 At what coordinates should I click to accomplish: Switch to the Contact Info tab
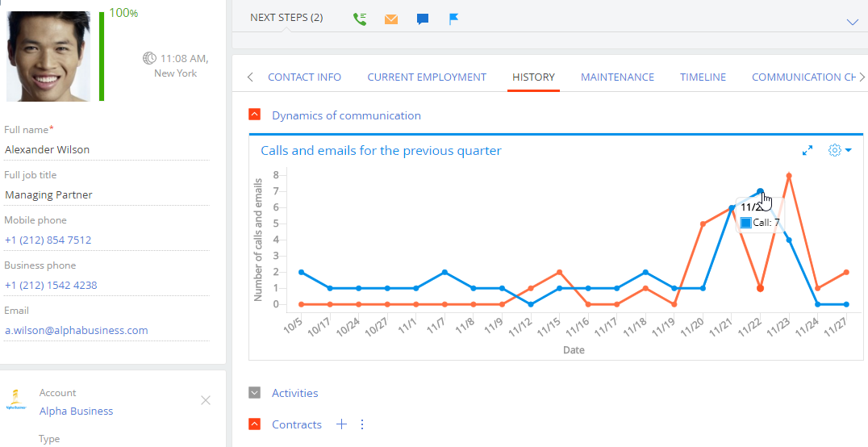click(304, 77)
